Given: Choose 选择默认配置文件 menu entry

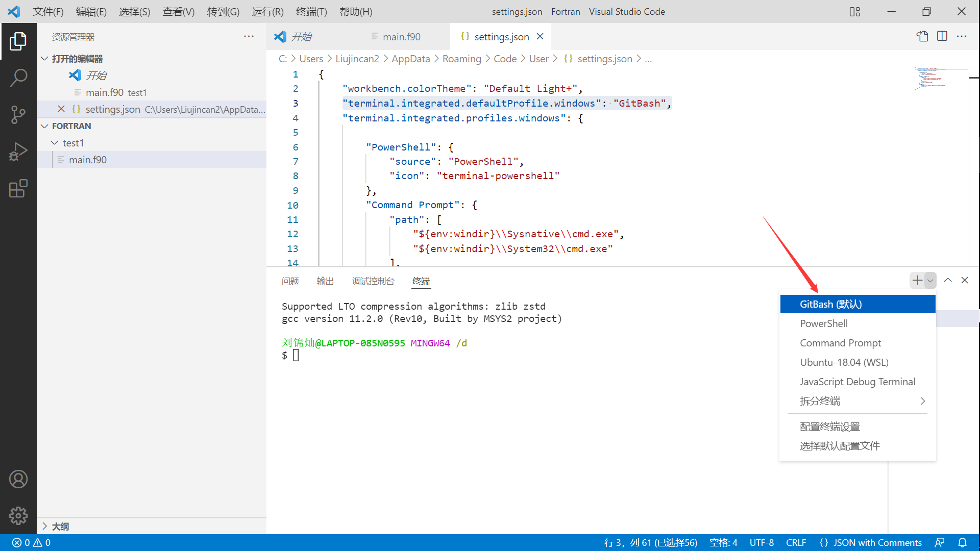Looking at the screenshot, I should [x=857, y=446].
